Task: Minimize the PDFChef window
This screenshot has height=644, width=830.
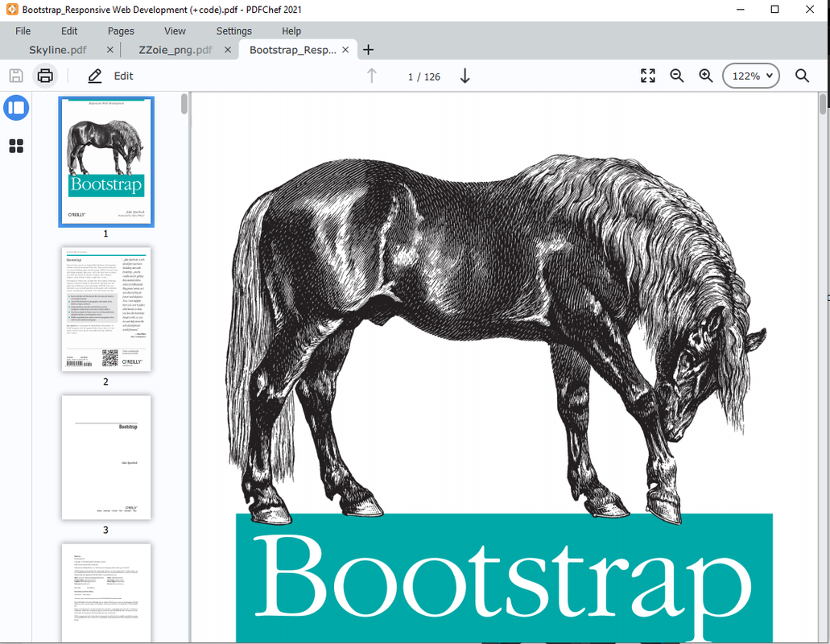Action: click(740, 9)
